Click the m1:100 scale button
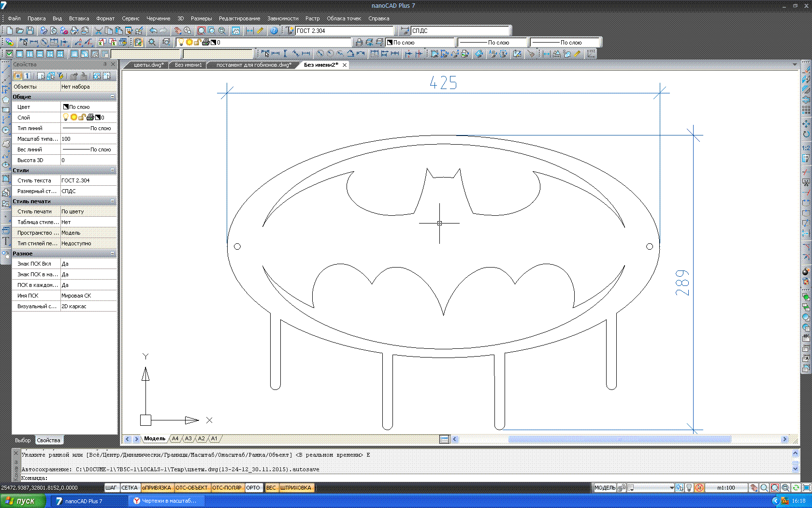Image resolution: width=812 pixels, height=508 pixels. pyautogui.click(x=726, y=488)
